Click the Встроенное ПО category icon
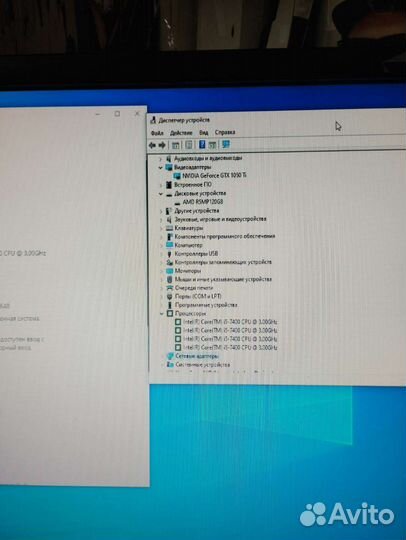This screenshot has width=406, height=540. (x=169, y=185)
